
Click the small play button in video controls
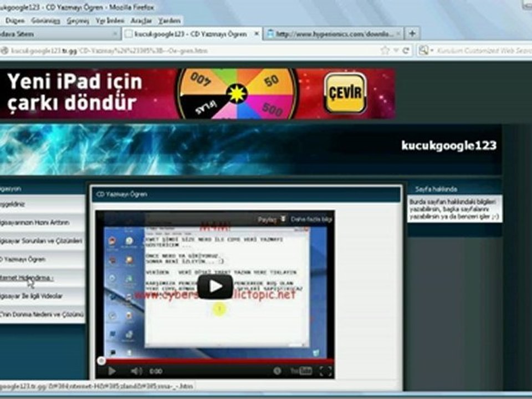click(x=111, y=371)
